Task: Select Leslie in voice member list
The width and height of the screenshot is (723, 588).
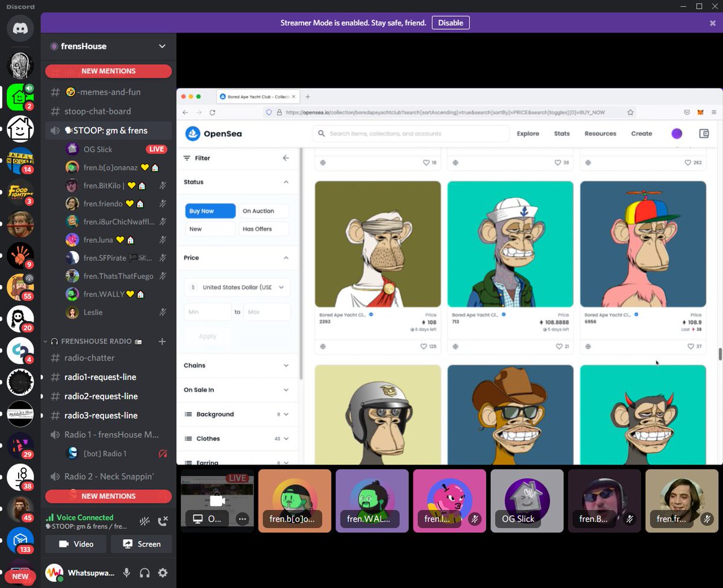Action: click(x=116, y=312)
